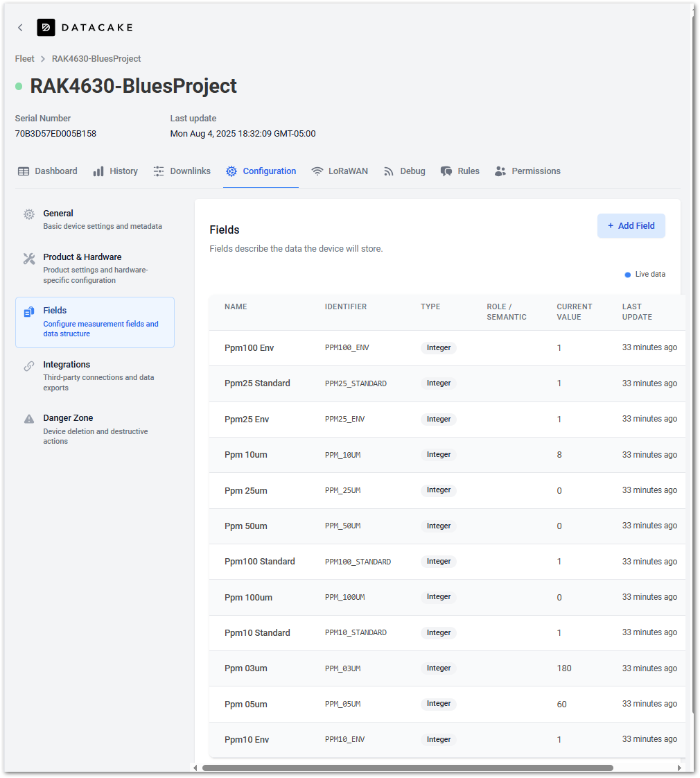Click the Fleet breadcrumb link
The image size is (700, 778).
tap(24, 59)
